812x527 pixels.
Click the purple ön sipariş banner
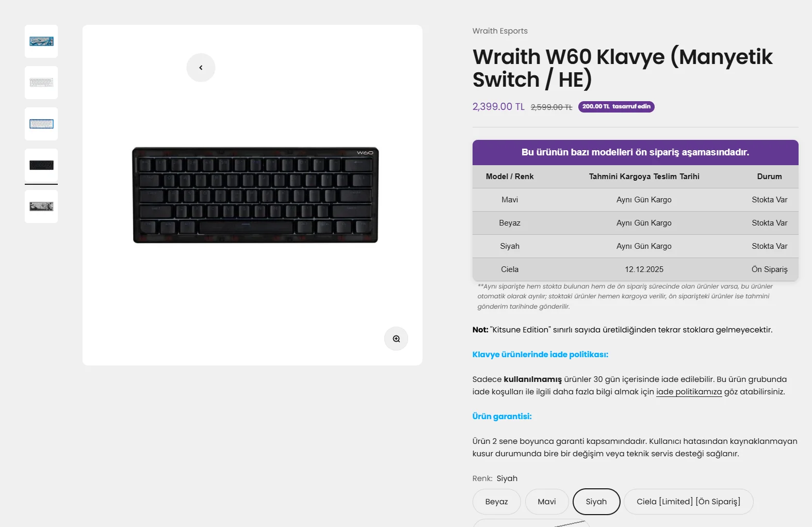[635, 152]
